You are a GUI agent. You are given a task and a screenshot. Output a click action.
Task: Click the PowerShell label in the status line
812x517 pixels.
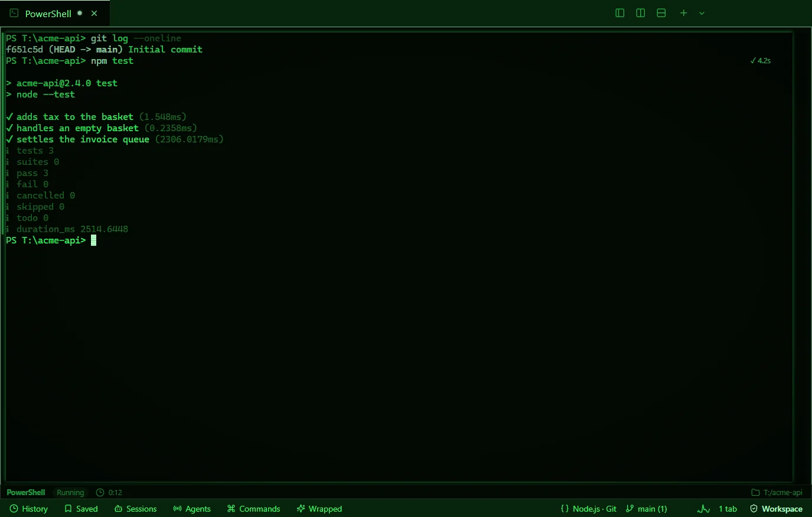pyautogui.click(x=26, y=492)
